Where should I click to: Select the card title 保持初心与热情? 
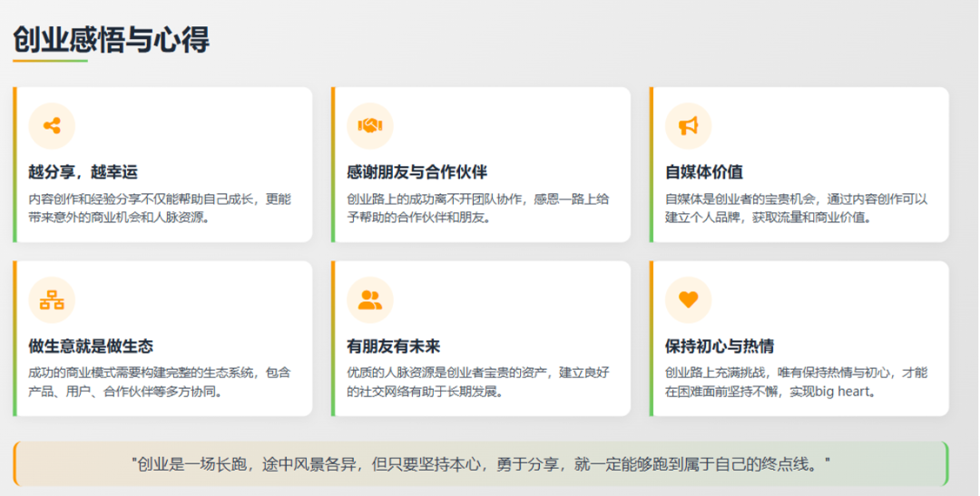(x=720, y=346)
